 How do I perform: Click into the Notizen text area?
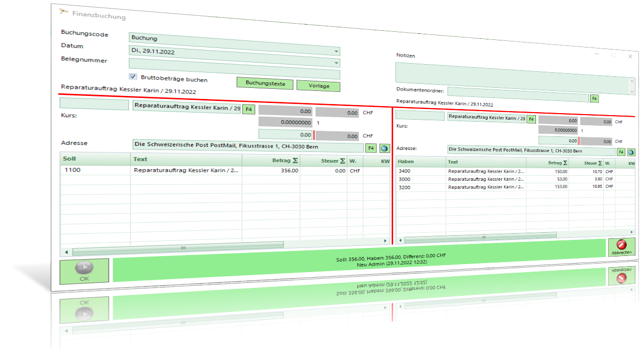tap(512, 79)
